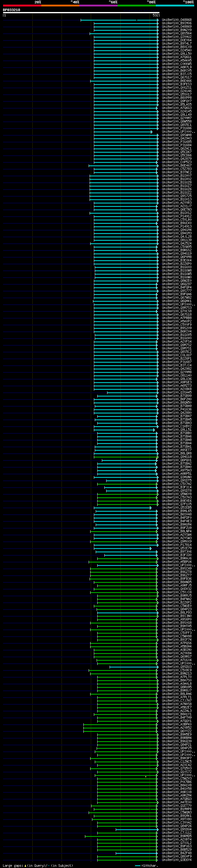This screenshot has height=868, width=197.
Task: Select the label UniRef100_P31686
Action: [x=177, y=128]
